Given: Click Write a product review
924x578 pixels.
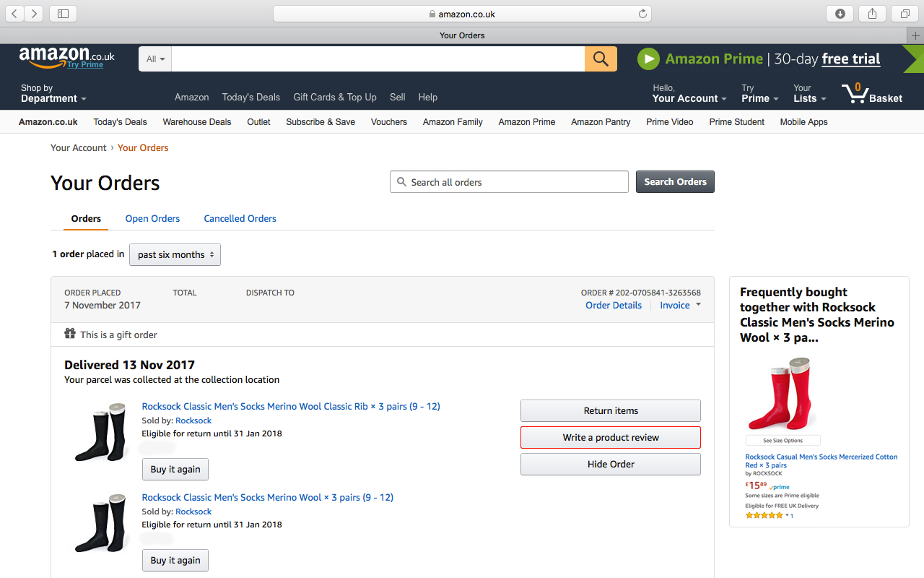Looking at the screenshot, I should pos(611,437).
